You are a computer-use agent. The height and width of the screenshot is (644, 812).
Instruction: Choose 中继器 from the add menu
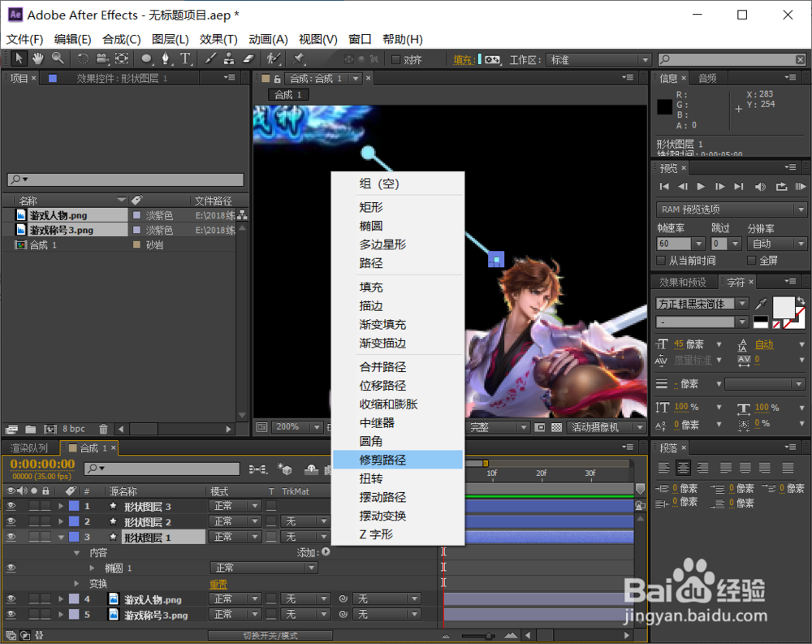(398, 423)
